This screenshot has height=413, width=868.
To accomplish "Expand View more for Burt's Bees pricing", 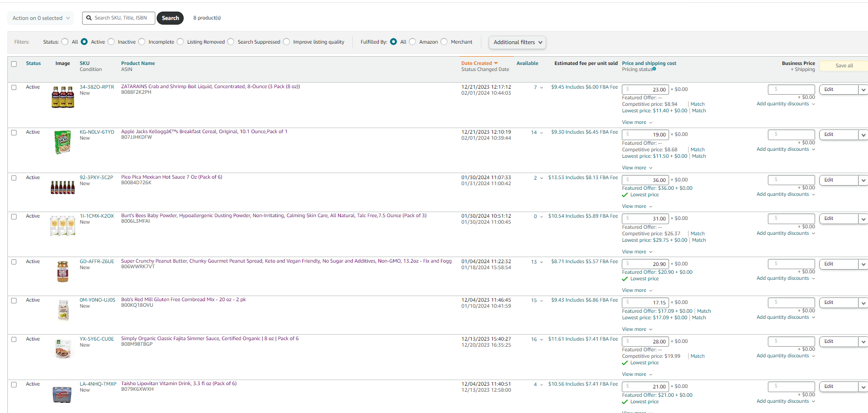I will [637, 252].
